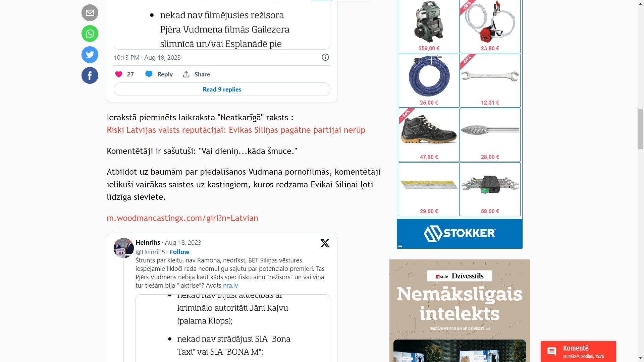644x362 pixels.
Task: Click the woodmancastingx.com Latvian link
Action: [x=182, y=218]
